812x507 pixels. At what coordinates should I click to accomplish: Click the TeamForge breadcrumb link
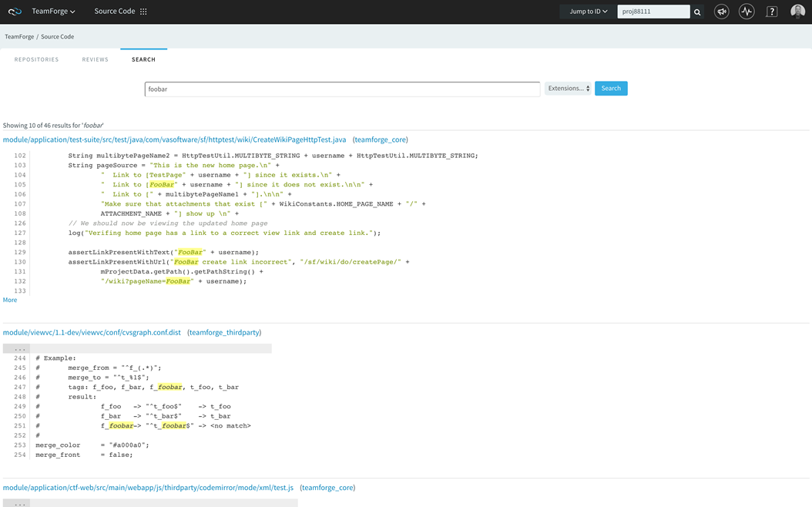point(19,37)
